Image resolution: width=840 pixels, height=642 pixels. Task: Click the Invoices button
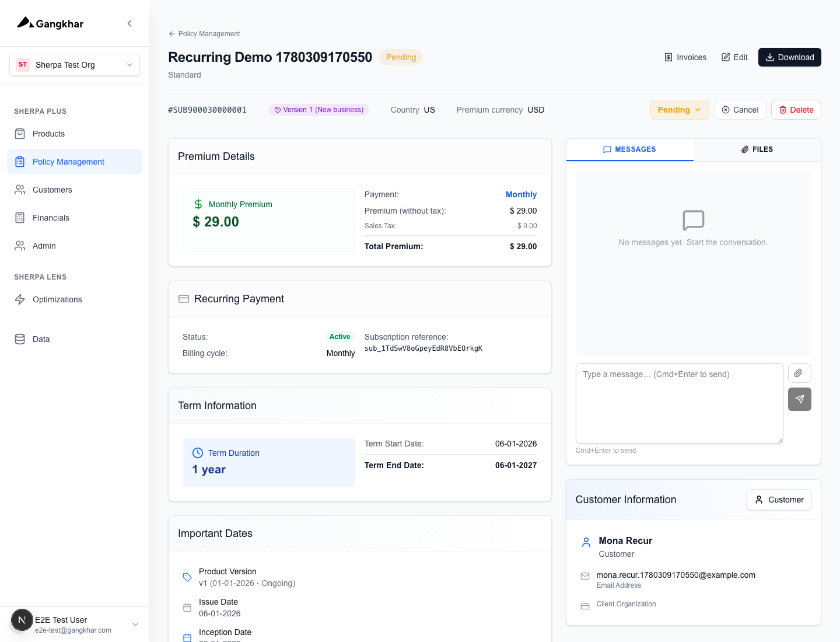(685, 57)
